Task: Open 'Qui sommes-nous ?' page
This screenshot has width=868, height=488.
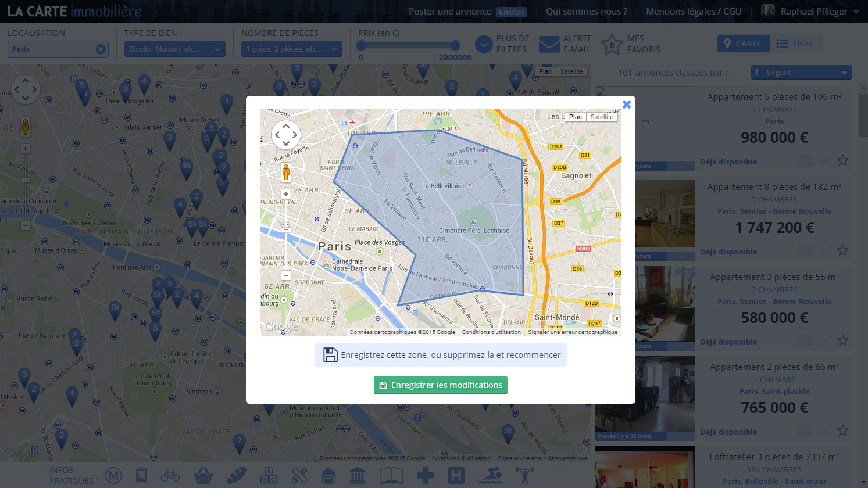Action: (586, 12)
